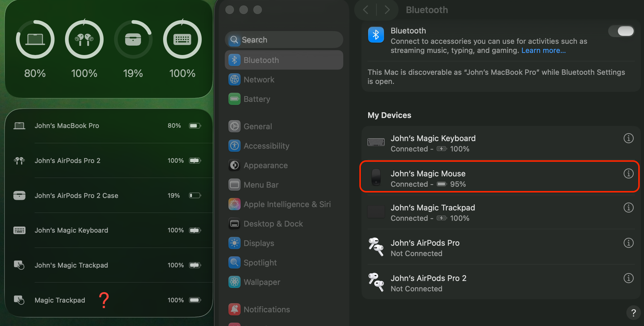Click the "My Devices" heading
644x326 pixels.
click(x=389, y=115)
